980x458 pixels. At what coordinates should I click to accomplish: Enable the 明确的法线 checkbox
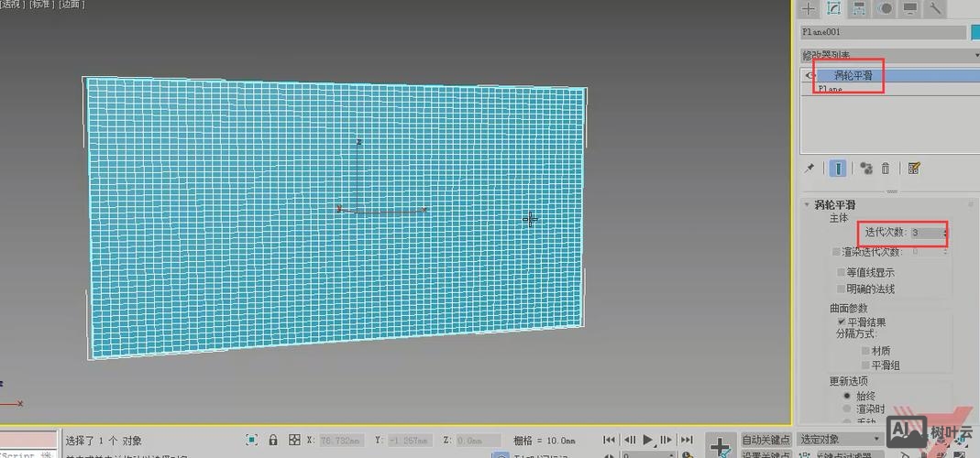pos(842,289)
